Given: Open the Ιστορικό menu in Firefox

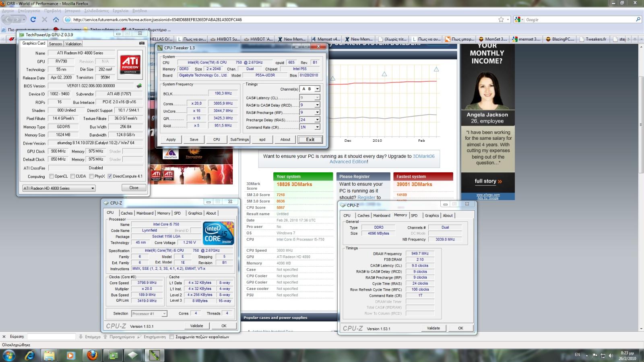Looking at the screenshot, I should 72,10.
